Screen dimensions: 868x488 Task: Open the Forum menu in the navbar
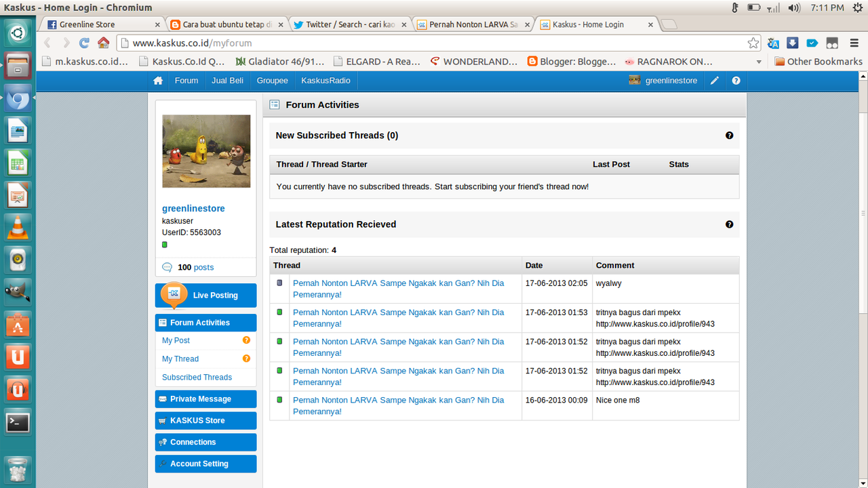186,81
